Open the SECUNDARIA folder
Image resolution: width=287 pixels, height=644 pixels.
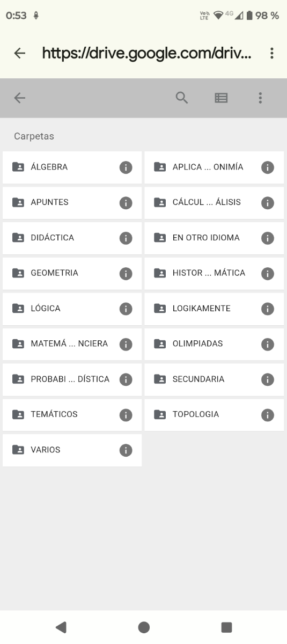(214, 379)
